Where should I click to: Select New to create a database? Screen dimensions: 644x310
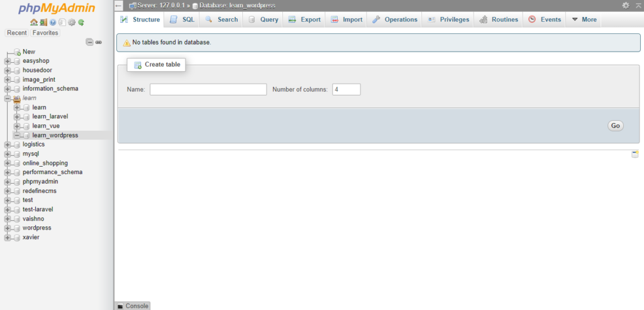29,52
